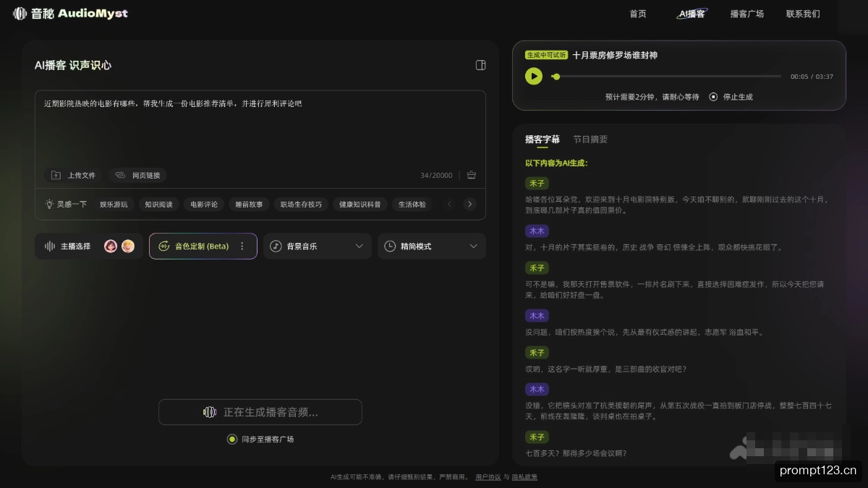The height and width of the screenshot is (488, 868).
Task: Open the host selection panel
Action: click(x=89, y=246)
